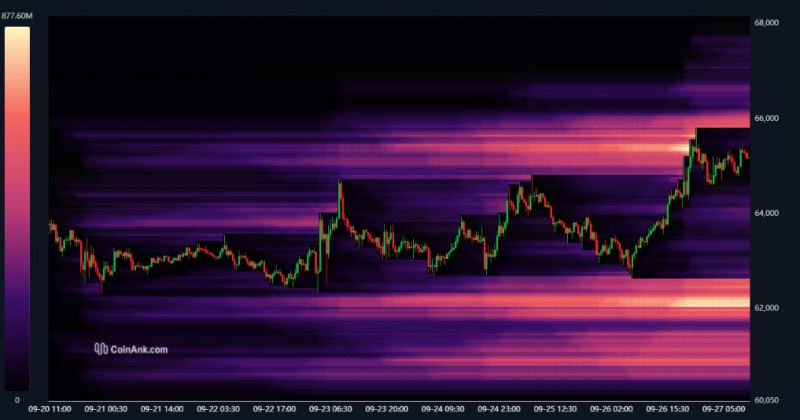Click the 60,050 price axis label

tap(766, 399)
